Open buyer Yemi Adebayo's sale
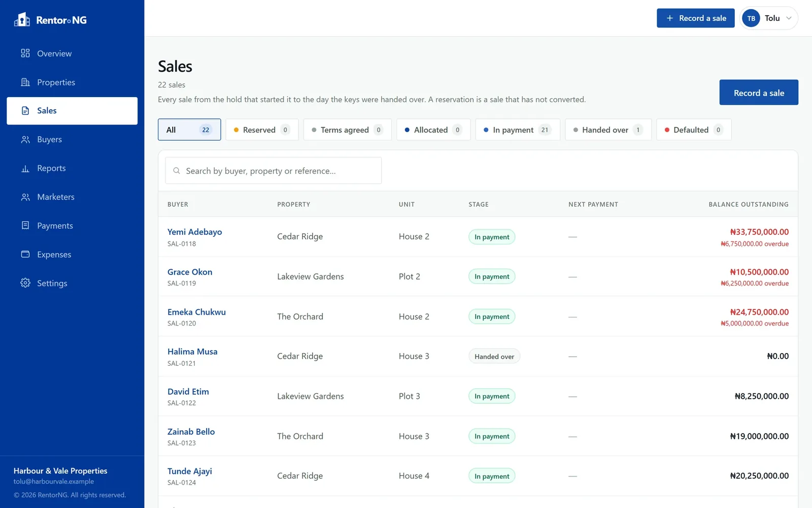This screenshot has height=508, width=812. click(195, 232)
